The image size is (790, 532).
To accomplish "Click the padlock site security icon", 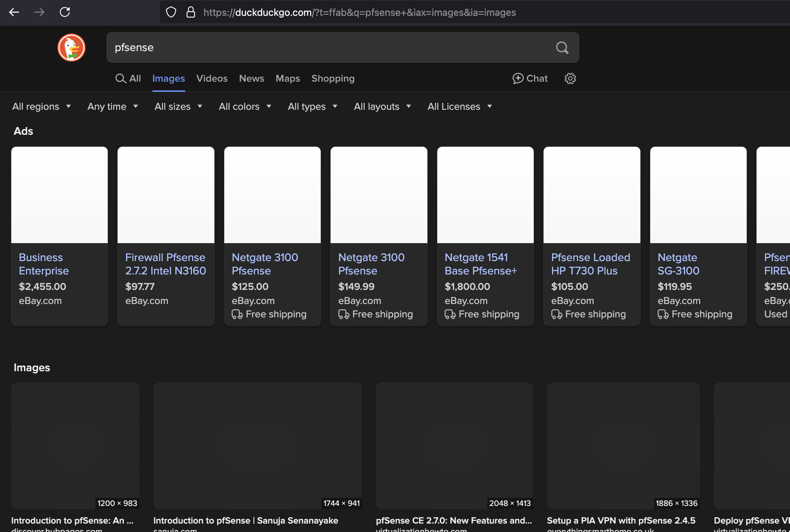I will (x=191, y=12).
